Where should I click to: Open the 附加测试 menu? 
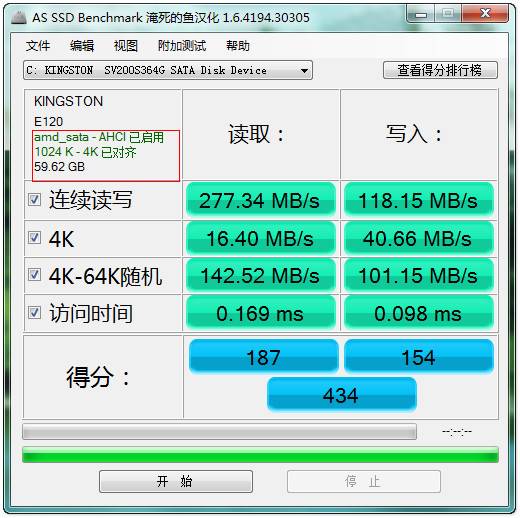182,46
